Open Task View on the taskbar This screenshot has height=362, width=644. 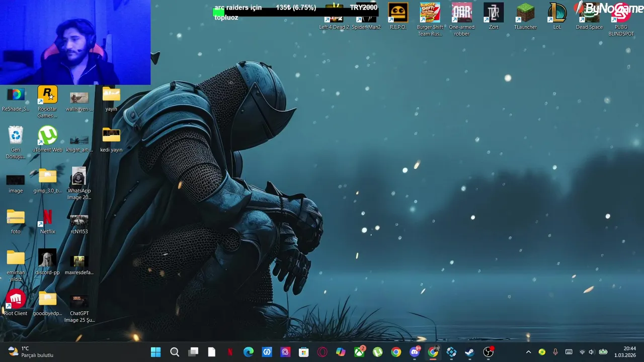coord(193,352)
